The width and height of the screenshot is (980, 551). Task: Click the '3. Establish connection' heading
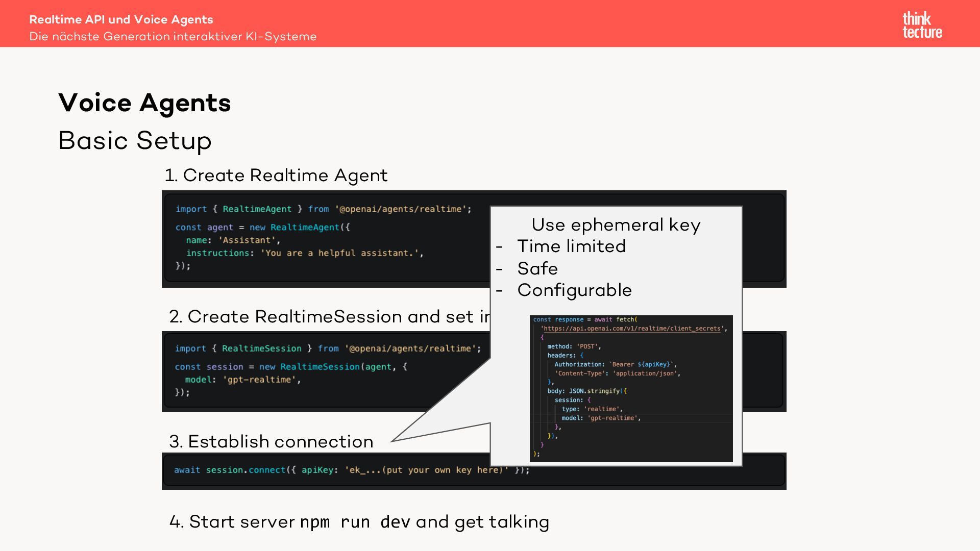[x=271, y=441]
